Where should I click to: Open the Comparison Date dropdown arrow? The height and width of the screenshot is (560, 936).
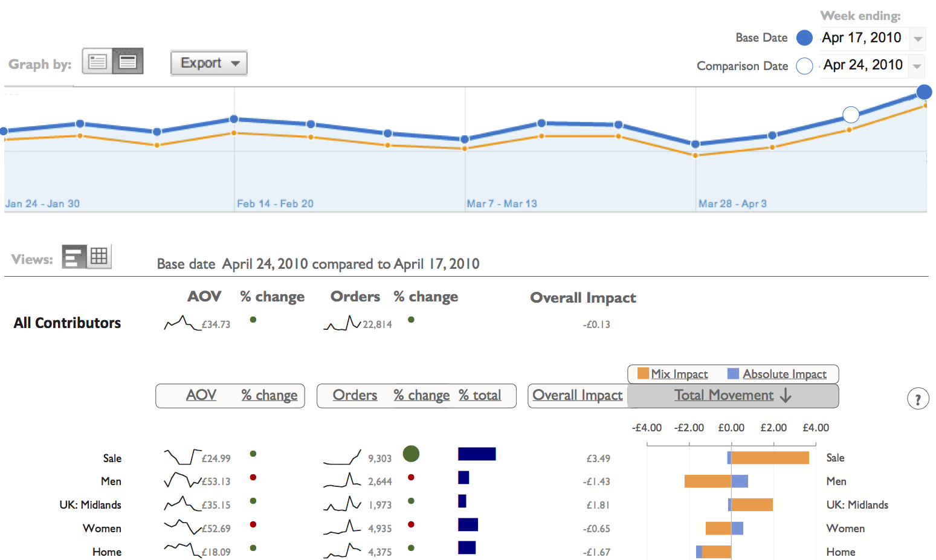click(917, 66)
